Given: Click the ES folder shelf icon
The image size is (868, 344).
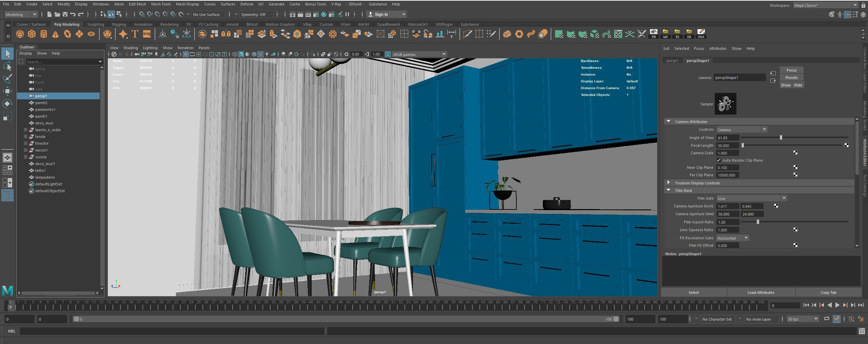Looking at the screenshot, I should tap(677, 34).
